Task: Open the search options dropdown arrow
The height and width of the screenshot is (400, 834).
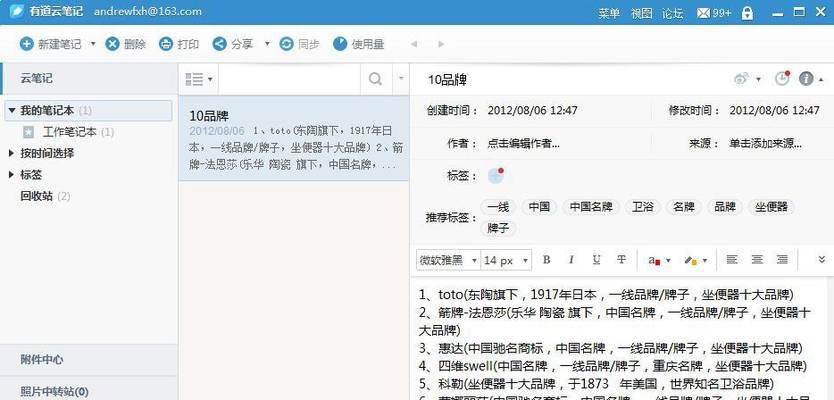Action: pyautogui.click(x=401, y=79)
